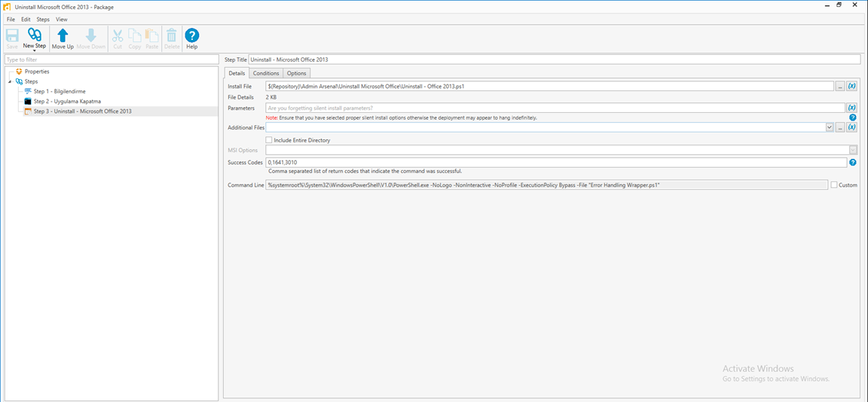Click the variable (x) button beside Additional Files

pyautogui.click(x=852, y=128)
